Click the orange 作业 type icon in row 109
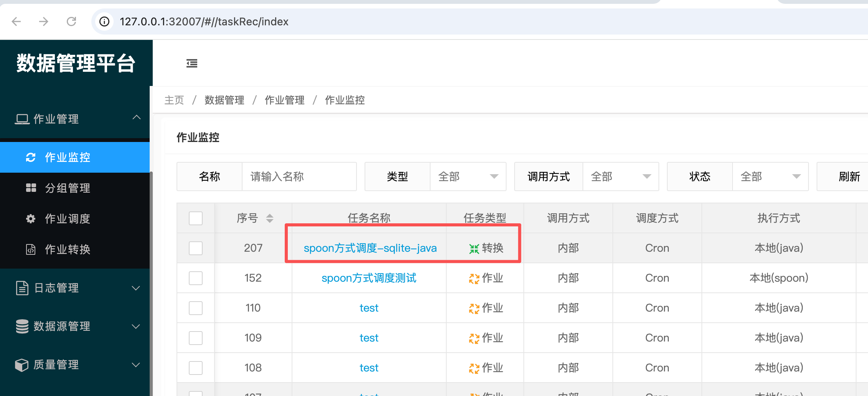The image size is (868, 396). pos(474,338)
